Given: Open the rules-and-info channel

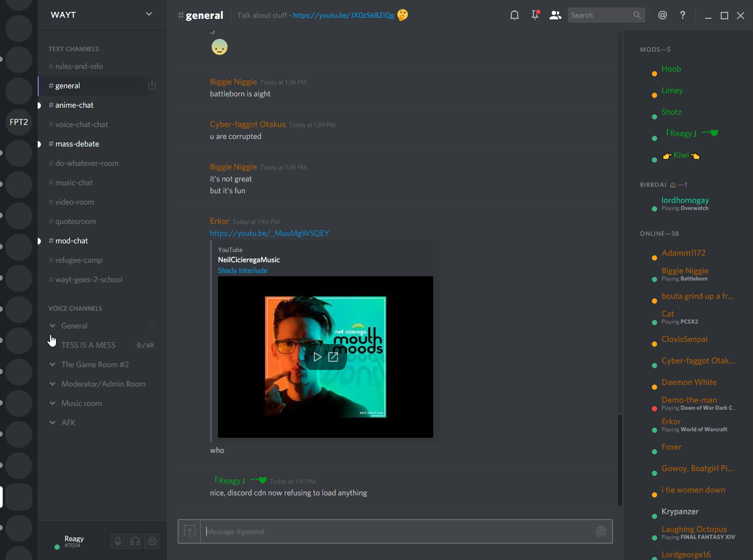Looking at the screenshot, I should [102, 66].
